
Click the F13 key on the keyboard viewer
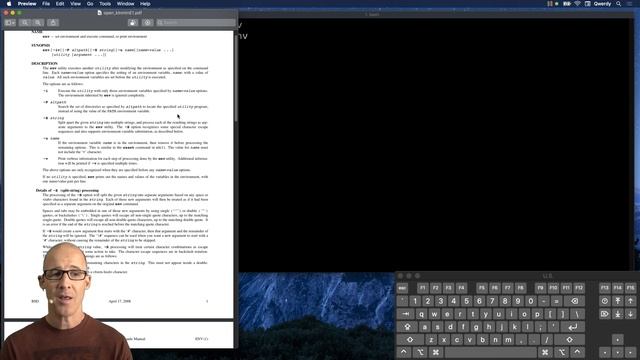(604, 288)
